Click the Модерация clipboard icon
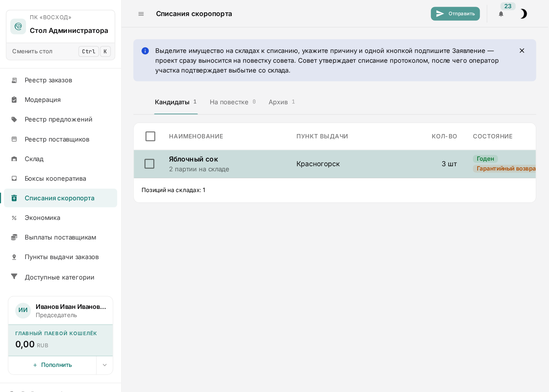 click(14, 100)
